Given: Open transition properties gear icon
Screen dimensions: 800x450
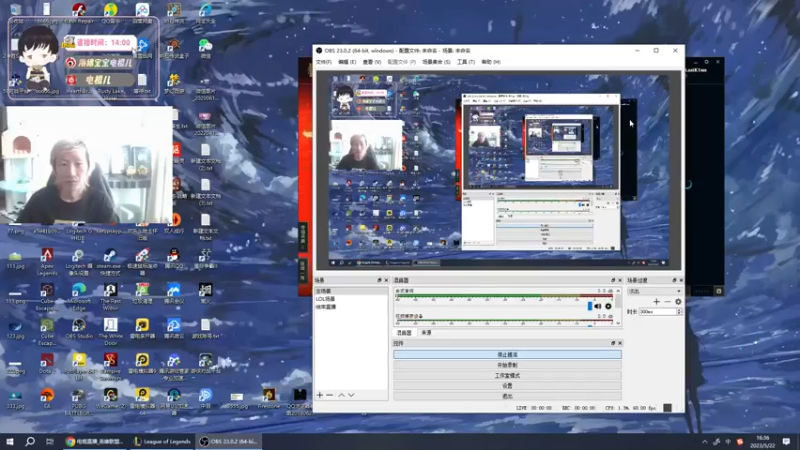Looking at the screenshot, I should (678, 302).
